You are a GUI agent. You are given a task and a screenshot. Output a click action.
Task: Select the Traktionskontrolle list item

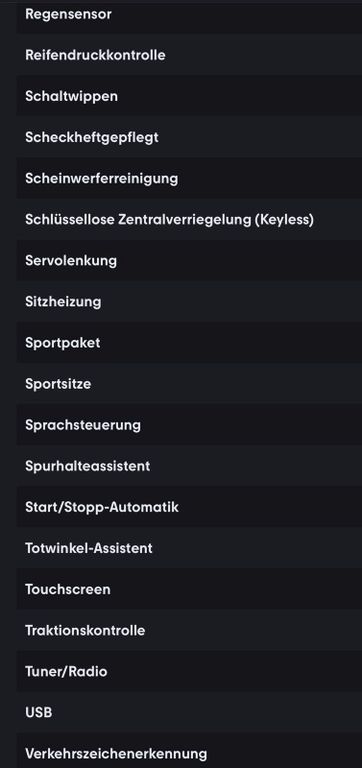coord(189,630)
